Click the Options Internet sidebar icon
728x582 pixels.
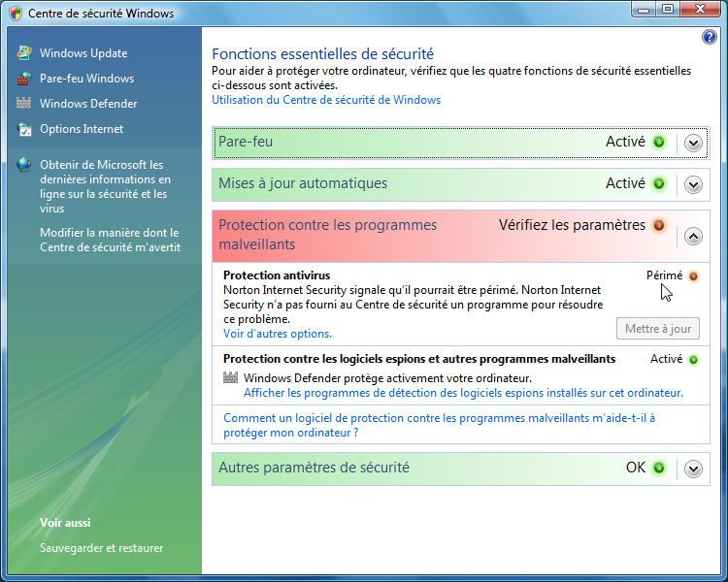pos(24,129)
